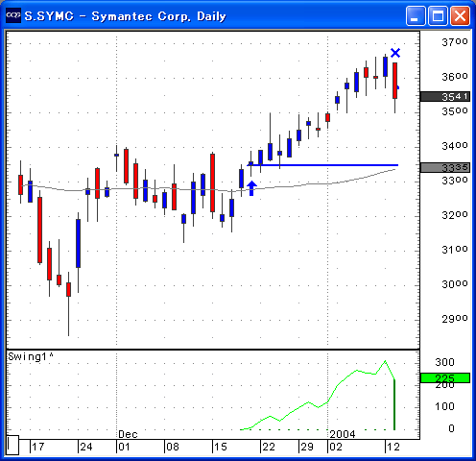The height and width of the screenshot is (461, 476).
Task: Click the 3000 price scale label
Action: (455, 284)
